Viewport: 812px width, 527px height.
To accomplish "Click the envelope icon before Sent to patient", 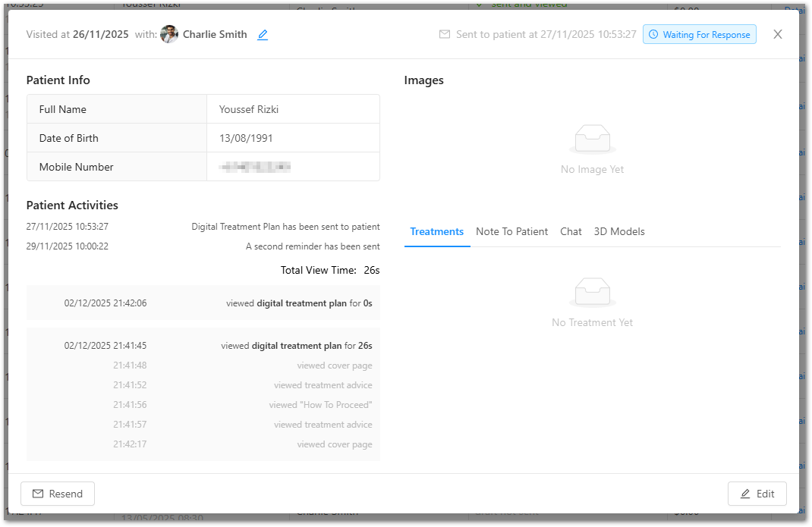I will click(445, 35).
